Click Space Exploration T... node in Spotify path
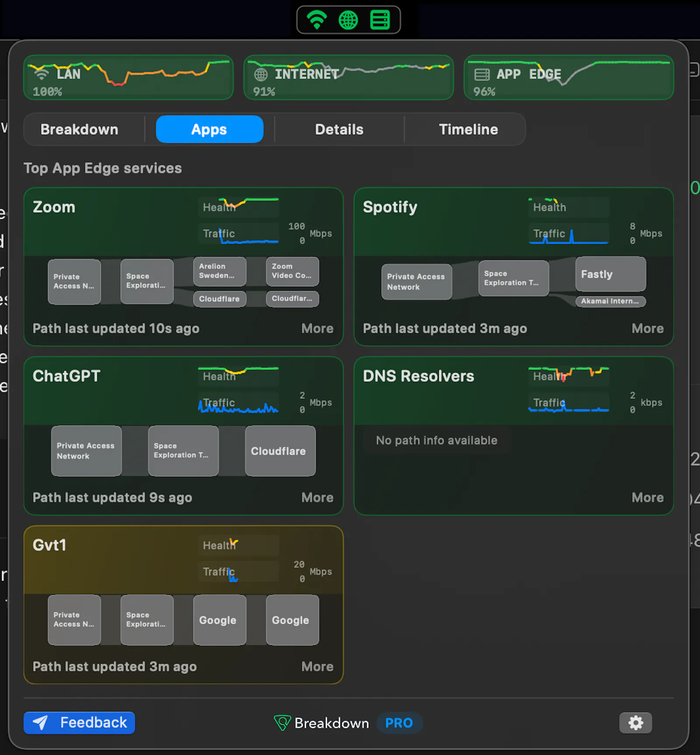This screenshot has width=700, height=755. pos(514,278)
